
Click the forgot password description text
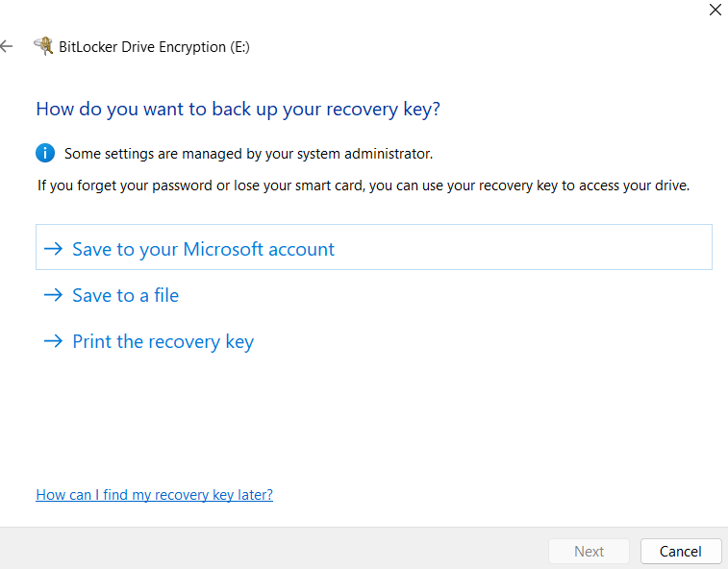363,185
